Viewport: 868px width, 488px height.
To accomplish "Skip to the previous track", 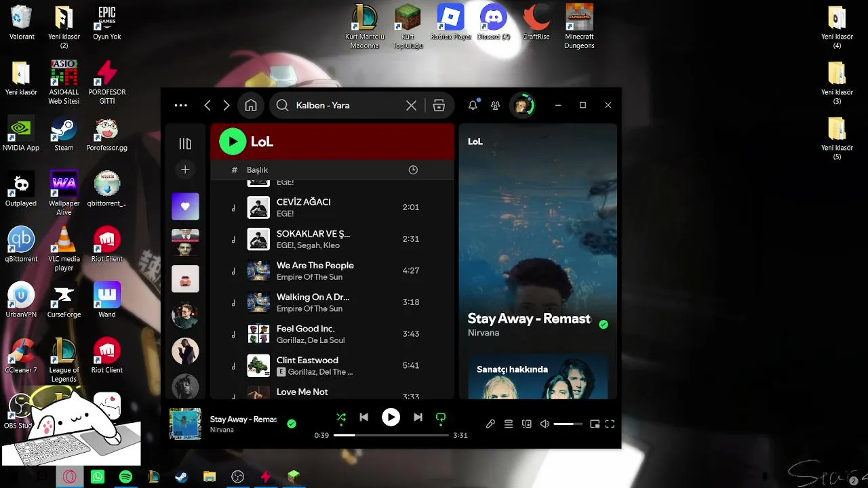I will tap(364, 418).
